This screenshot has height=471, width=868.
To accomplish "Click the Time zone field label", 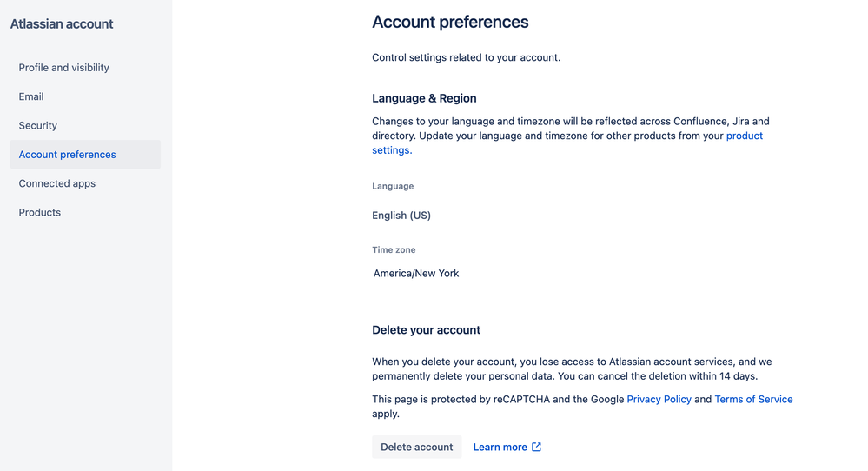I will [x=394, y=249].
